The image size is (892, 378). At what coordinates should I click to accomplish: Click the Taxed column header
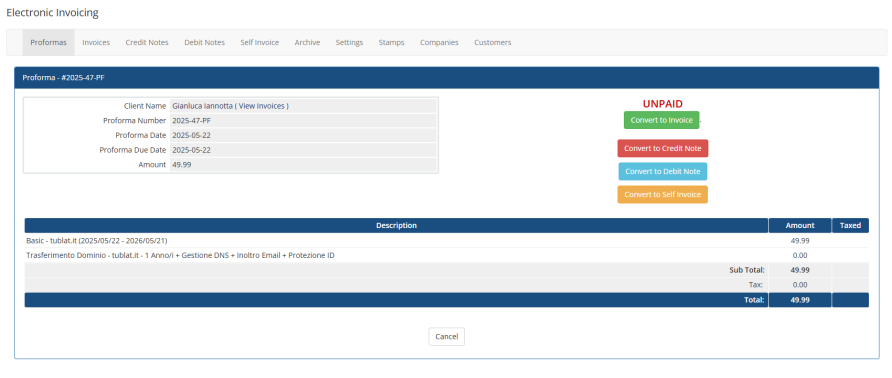tap(850, 225)
